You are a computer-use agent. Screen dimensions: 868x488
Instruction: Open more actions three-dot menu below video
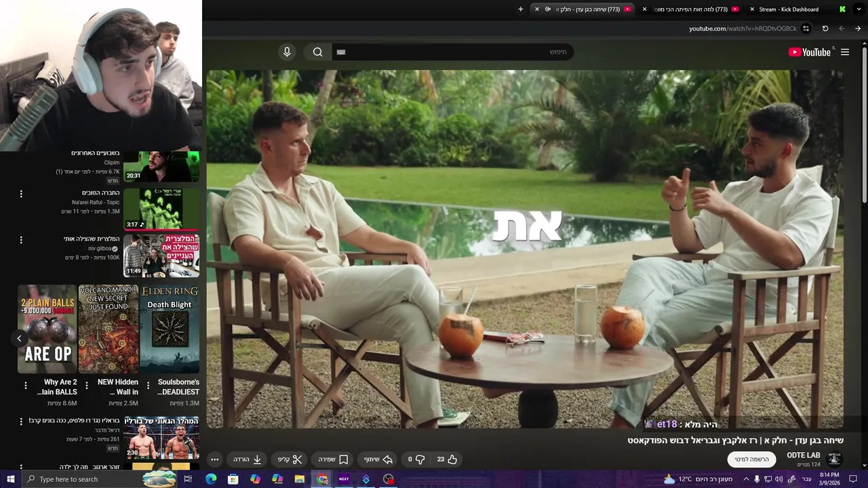(214, 460)
